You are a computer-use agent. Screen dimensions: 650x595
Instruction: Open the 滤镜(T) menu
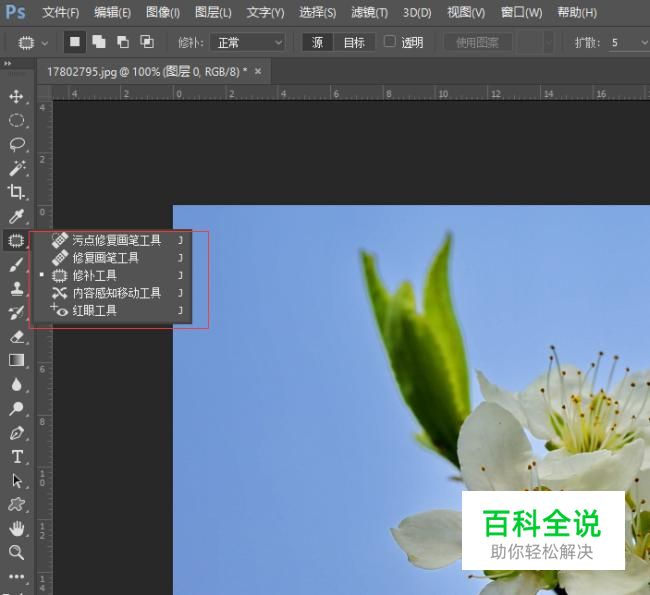[x=369, y=12]
